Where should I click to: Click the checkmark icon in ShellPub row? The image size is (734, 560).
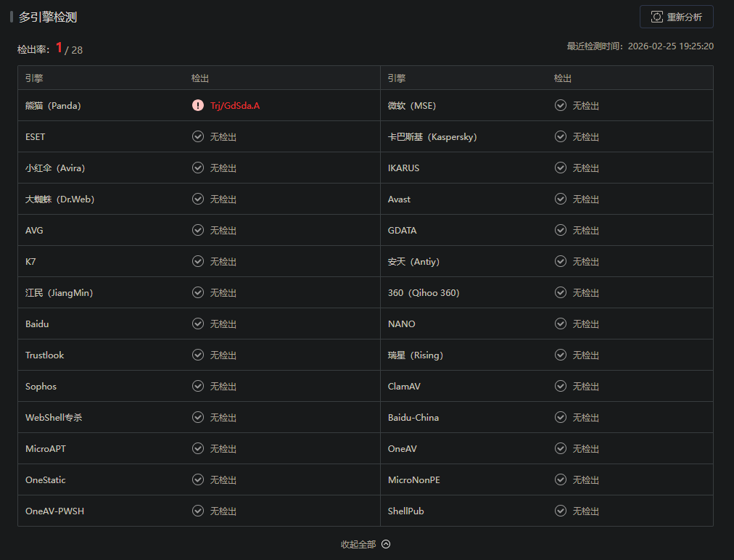click(561, 511)
